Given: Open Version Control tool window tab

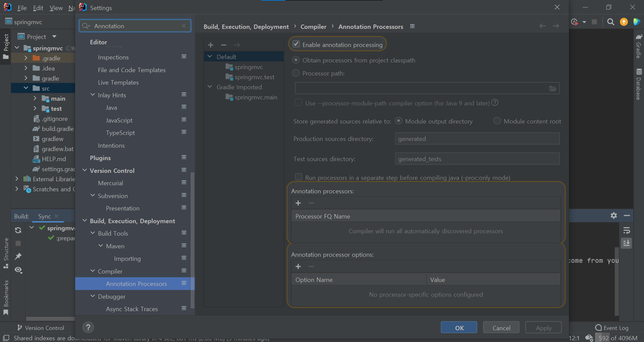Looking at the screenshot, I should click(41, 328).
